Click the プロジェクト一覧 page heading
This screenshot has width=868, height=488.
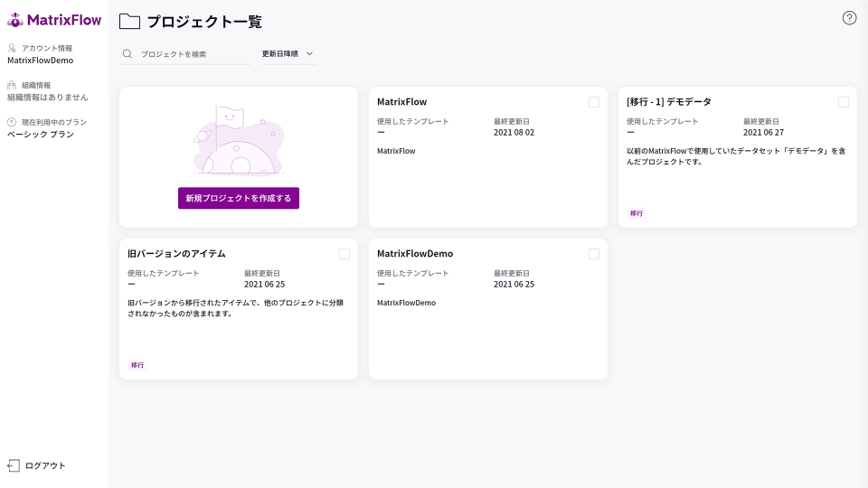click(204, 22)
